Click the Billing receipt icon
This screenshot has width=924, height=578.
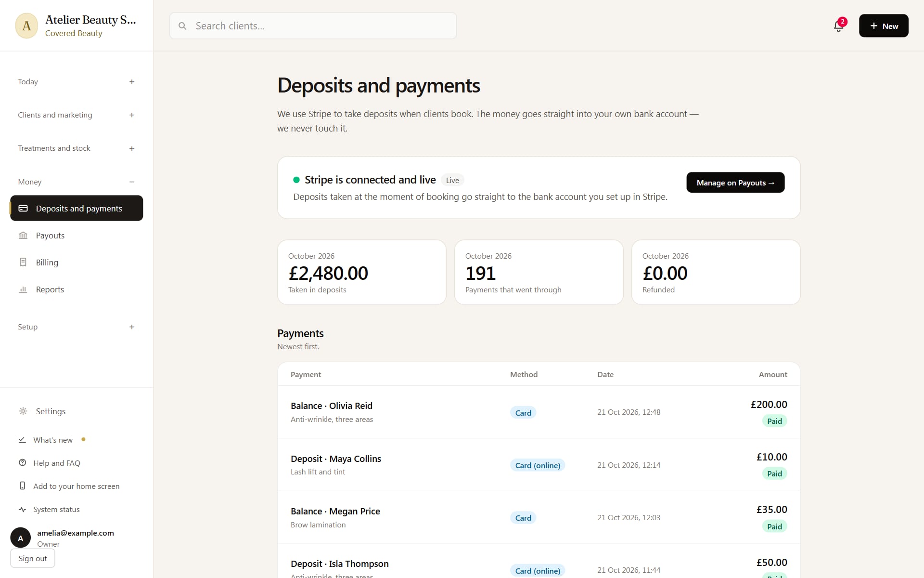[23, 263]
